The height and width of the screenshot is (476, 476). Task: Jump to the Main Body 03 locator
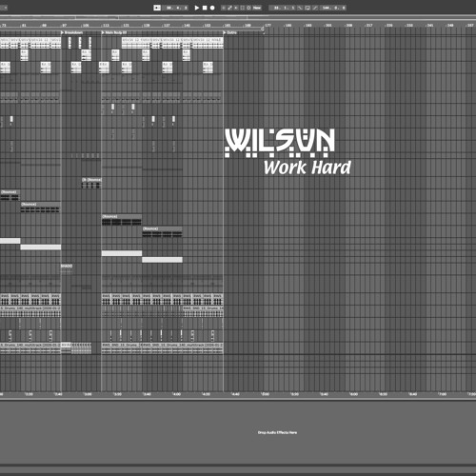coord(114,32)
